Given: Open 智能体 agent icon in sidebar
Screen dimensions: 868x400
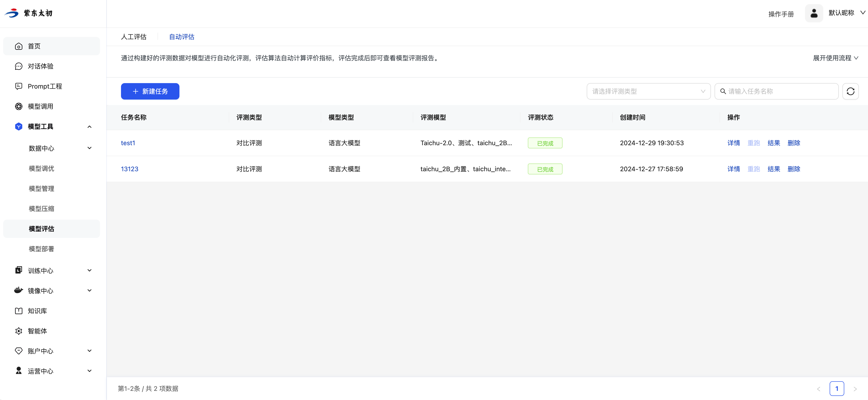Looking at the screenshot, I should click(18, 331).
